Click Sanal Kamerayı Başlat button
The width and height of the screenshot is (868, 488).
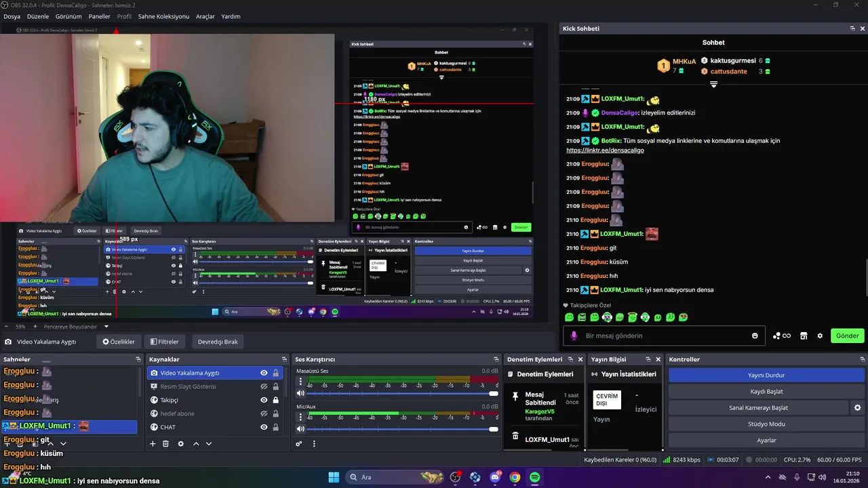point(758,408)
